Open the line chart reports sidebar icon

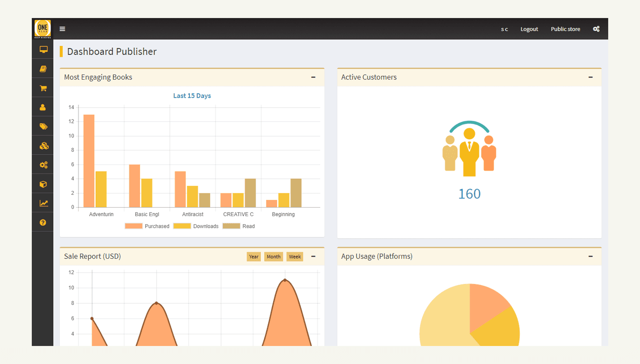pyautogui.click(x=44, y=203)
